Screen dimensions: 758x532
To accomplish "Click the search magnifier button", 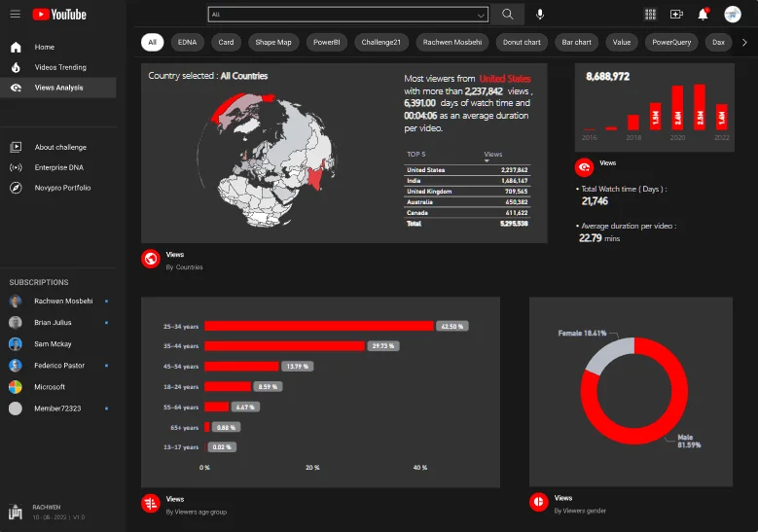I will coord(507,15).
